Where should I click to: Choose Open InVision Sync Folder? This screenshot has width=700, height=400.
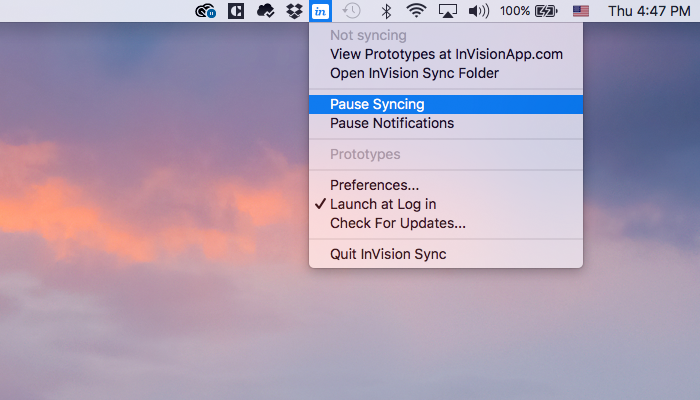(x=446, y=73)
